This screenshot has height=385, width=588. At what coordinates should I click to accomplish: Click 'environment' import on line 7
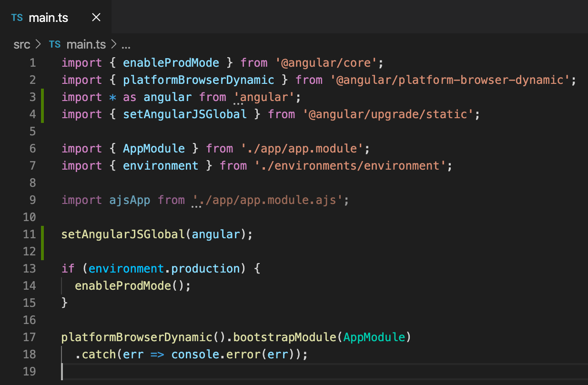point(161,166)
